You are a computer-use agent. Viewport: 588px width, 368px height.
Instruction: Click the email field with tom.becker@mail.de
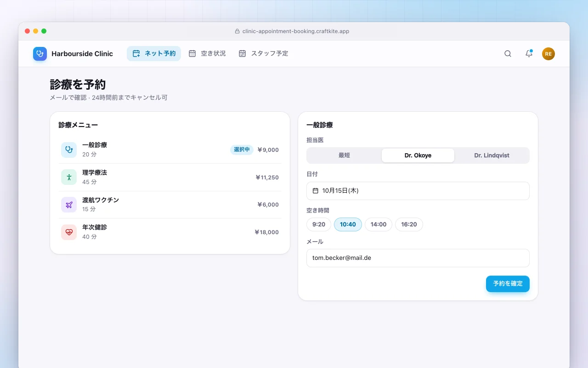coord(418,258)
